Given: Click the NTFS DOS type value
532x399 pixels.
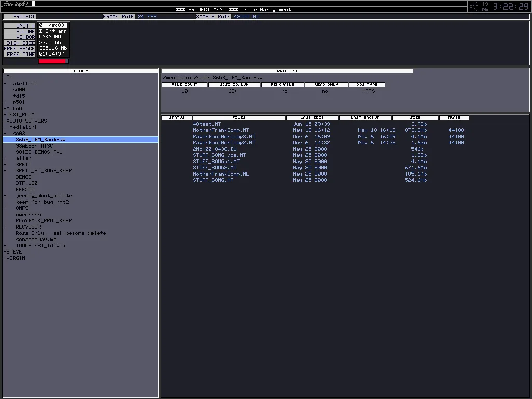Looking at the screenshot, I should click(368, 91).
